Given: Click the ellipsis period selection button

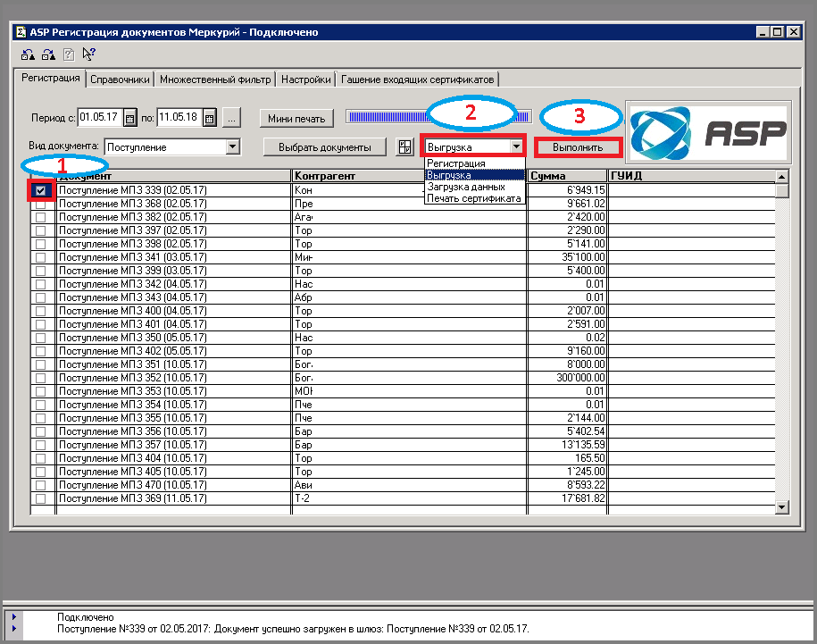Looking at the screenshot, I should 231,118.
